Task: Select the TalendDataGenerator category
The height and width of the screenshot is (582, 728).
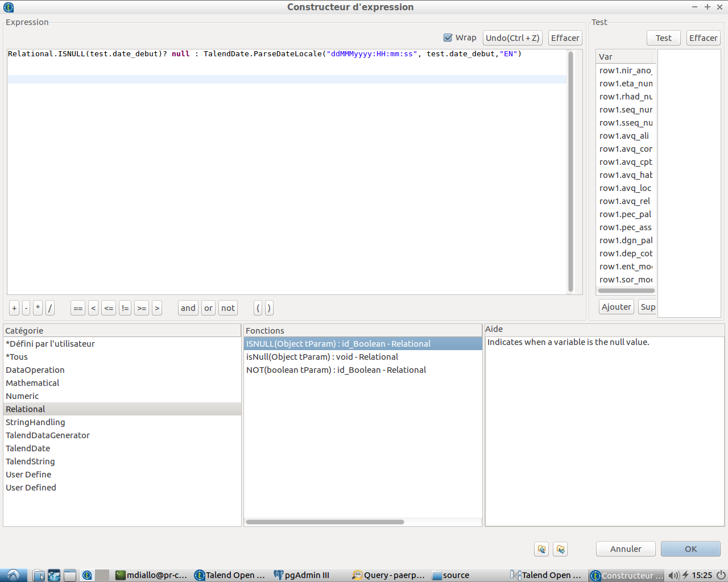Action: [122, 435]
